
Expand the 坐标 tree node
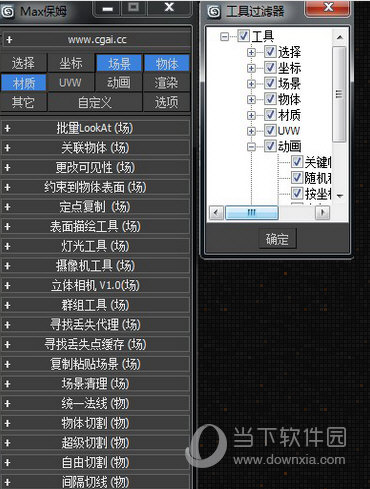click(x=252, y=68)
